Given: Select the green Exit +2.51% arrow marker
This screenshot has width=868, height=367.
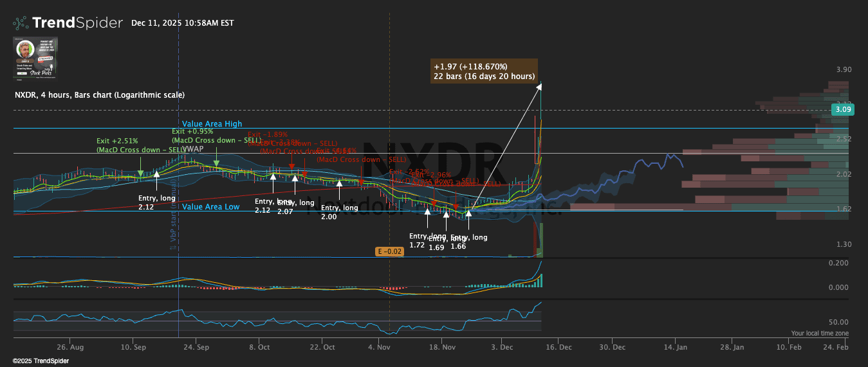Looking at the screenshot, I should (140, 171).
